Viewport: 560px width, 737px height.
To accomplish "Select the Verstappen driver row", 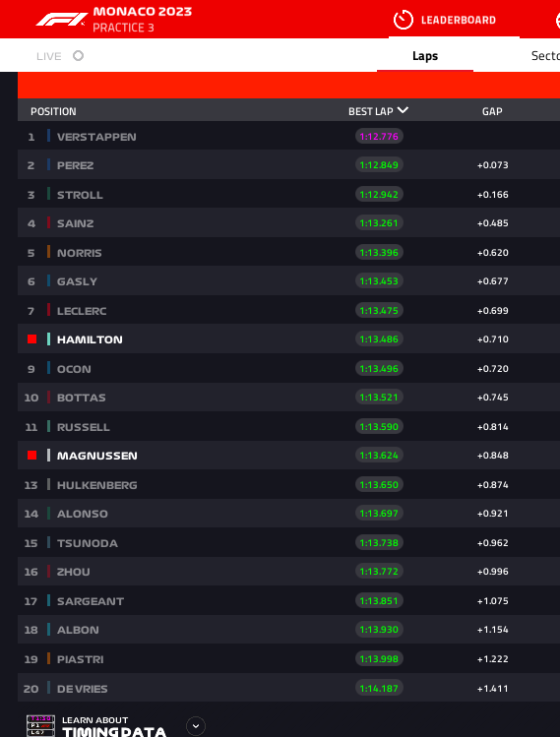I will tap(288, 136).
